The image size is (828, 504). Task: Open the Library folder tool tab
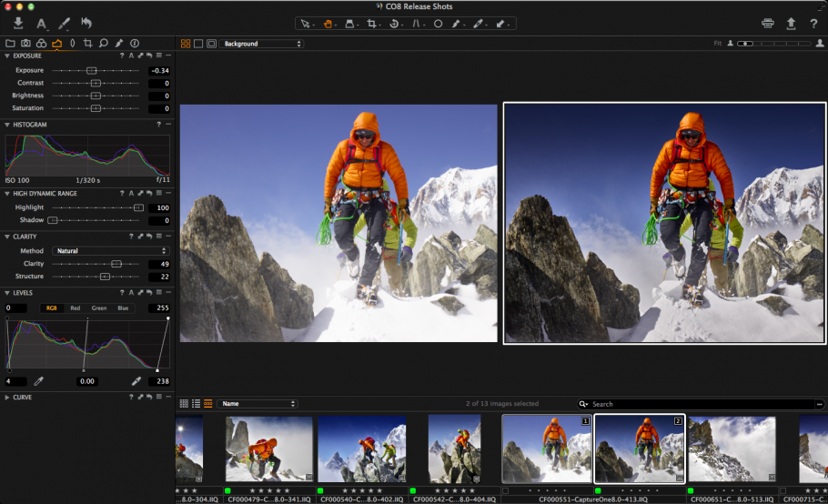point(10,43)
